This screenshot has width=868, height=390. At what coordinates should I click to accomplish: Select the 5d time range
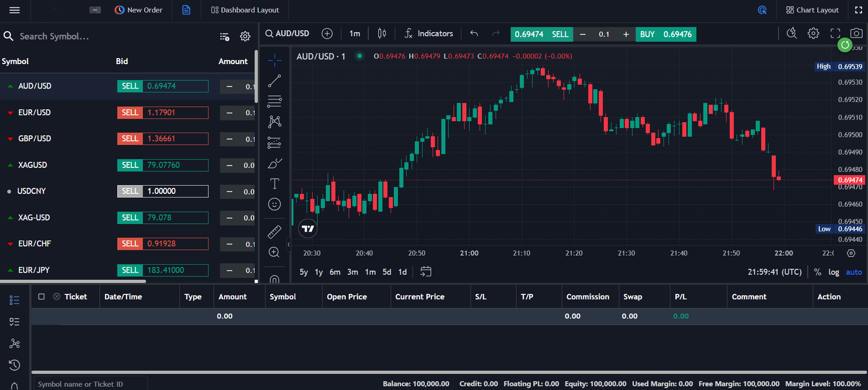387,272
